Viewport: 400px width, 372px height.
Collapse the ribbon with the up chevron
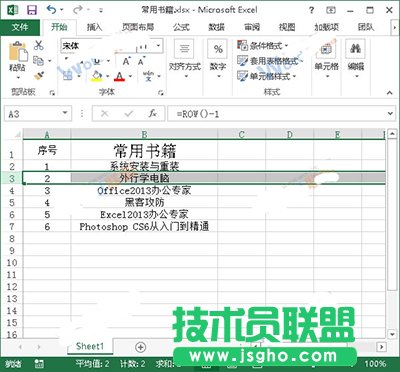pos(389,93)
